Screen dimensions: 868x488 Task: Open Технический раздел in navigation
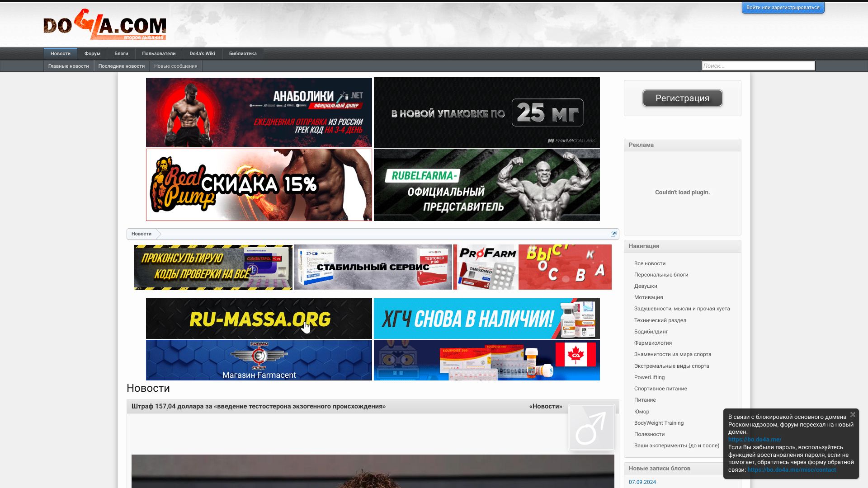pos(660,320)
